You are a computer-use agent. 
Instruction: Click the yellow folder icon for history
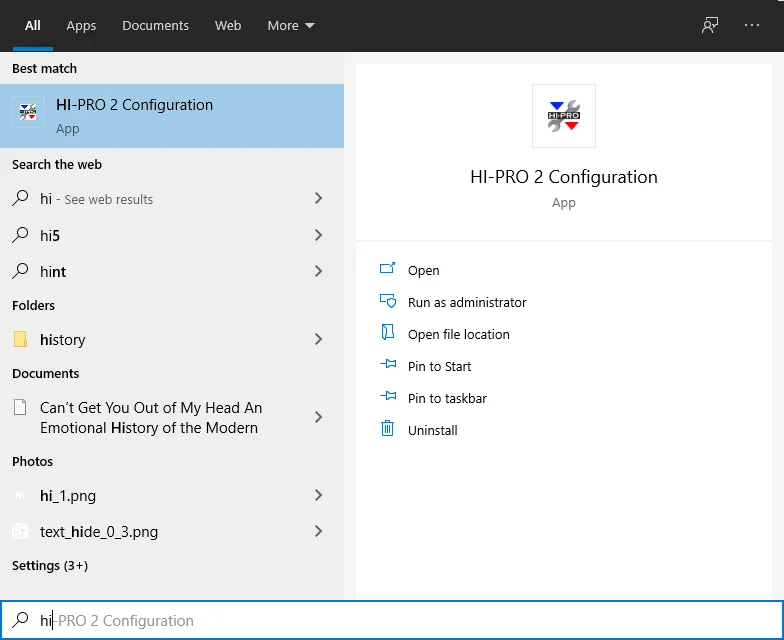20,339
